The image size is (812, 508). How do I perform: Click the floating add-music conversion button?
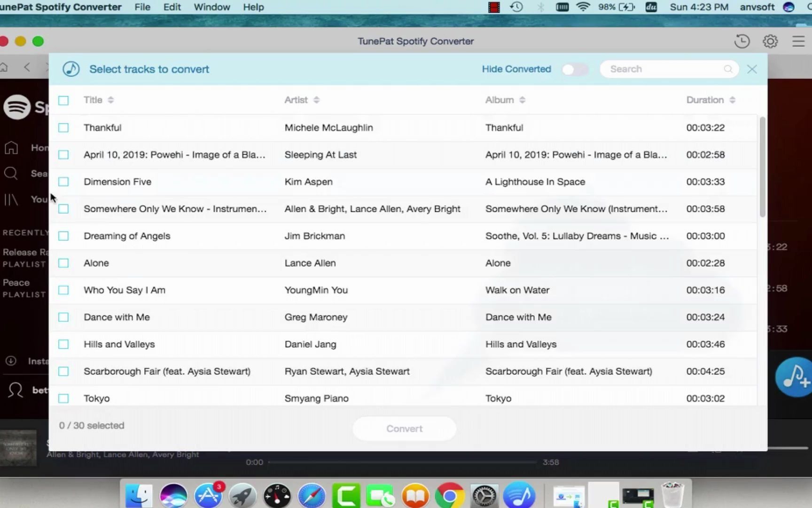tap(794, 376)
